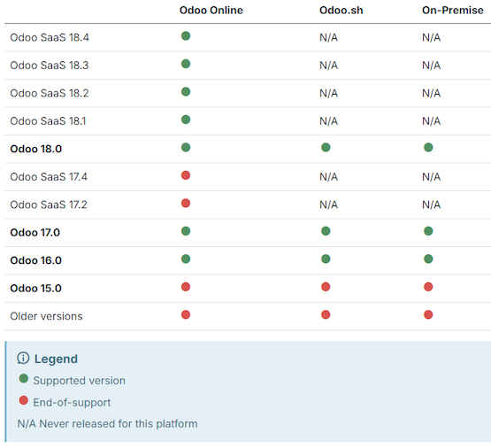Select the Odoo.sh column header

(341, 11)
